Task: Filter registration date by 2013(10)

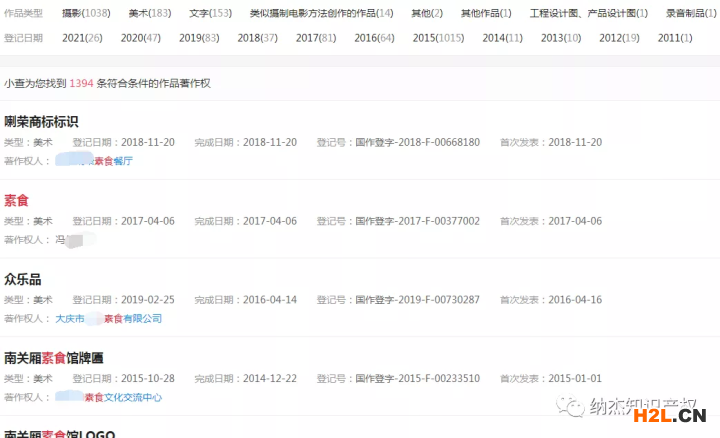Action: pyautogui.click(x=561, y=38)
